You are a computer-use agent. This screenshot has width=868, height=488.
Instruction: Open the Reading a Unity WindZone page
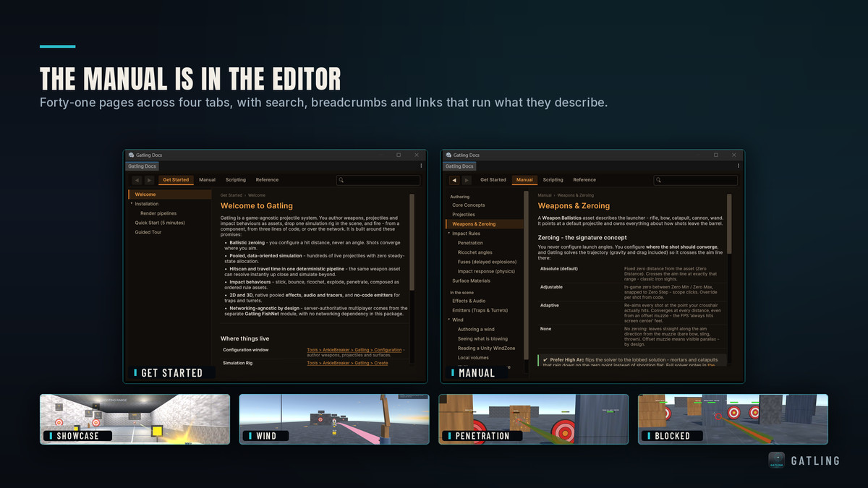click(486, 348)
